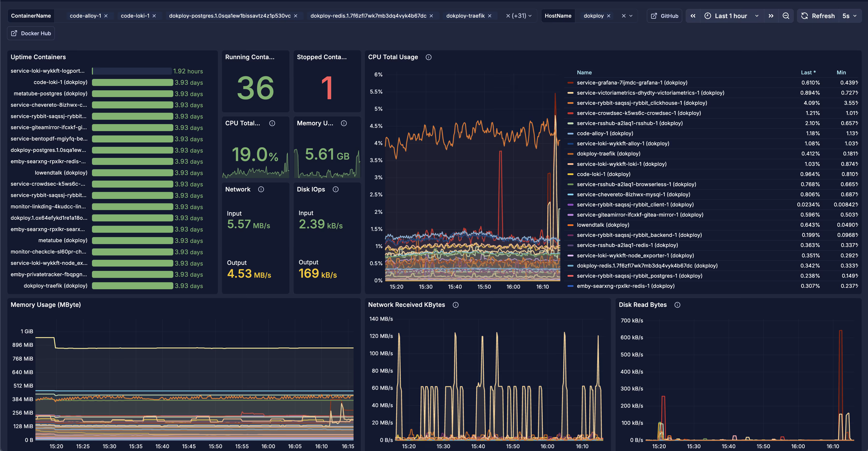The image size is (868, 451).
Task: Click info icon on Disk Read Bytes panel
Action: 677,305
